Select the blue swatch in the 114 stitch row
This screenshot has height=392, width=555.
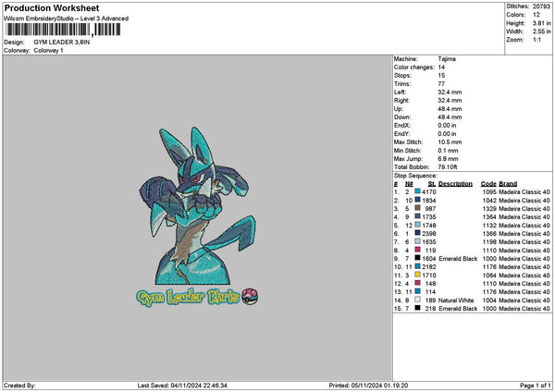(418, 291)
